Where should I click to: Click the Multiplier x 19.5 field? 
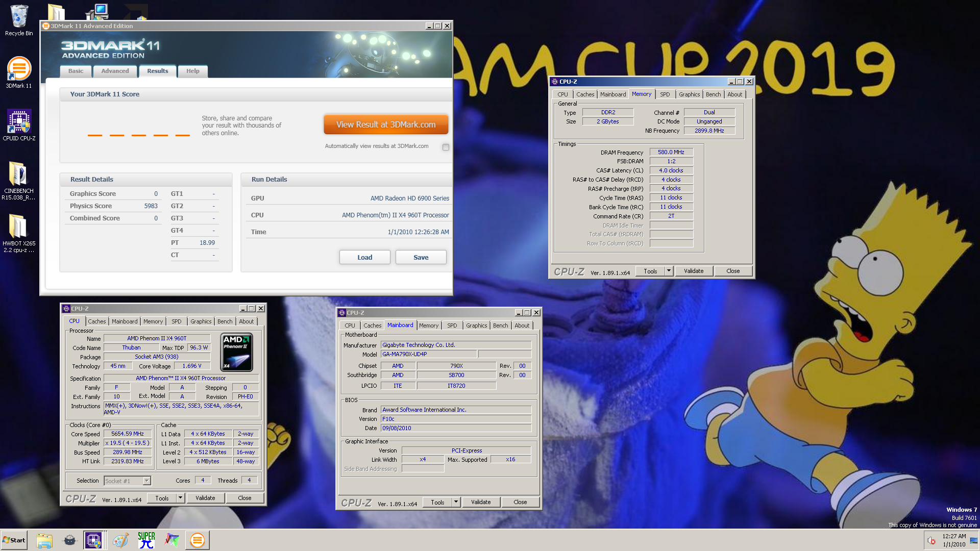(x=128, y=443)
